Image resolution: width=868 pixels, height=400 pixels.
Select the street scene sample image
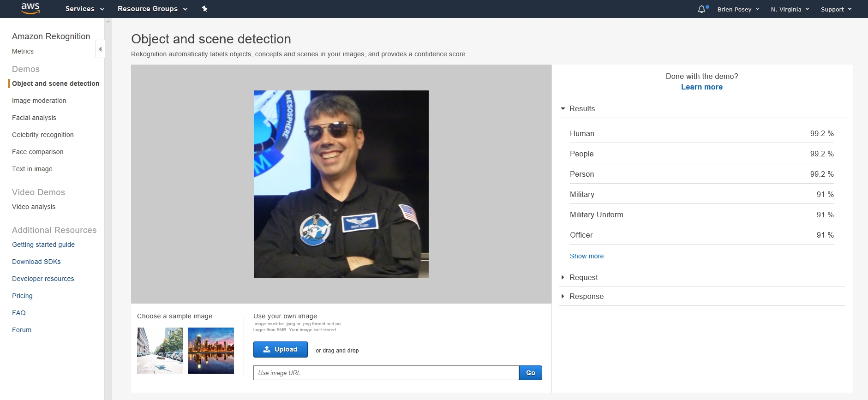click(x=160, y=351)
